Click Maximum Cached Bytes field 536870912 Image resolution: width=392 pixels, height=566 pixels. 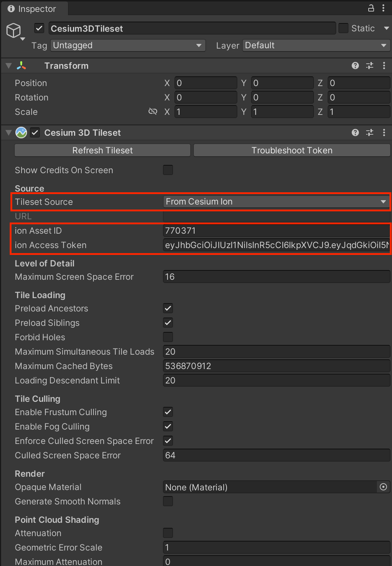coord(277,366)
